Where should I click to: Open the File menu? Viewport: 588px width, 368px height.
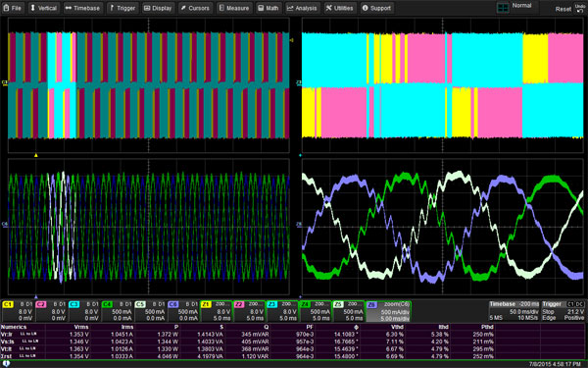13,8
